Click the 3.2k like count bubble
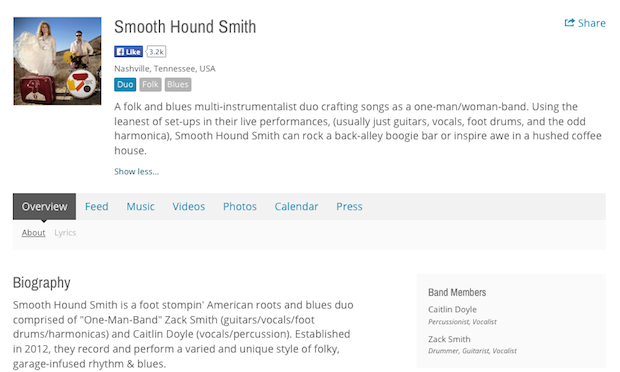The image size is (620, 372). (x=156, y=51)
